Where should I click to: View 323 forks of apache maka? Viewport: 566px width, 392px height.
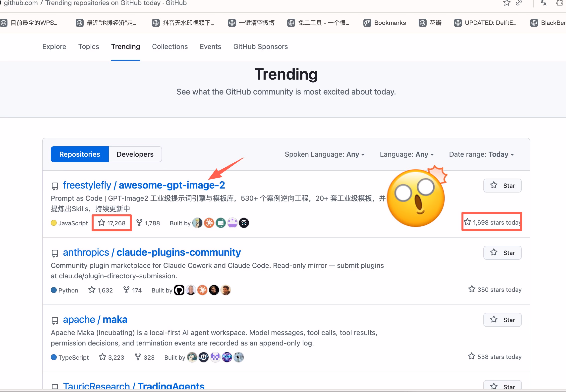(144, 357)
